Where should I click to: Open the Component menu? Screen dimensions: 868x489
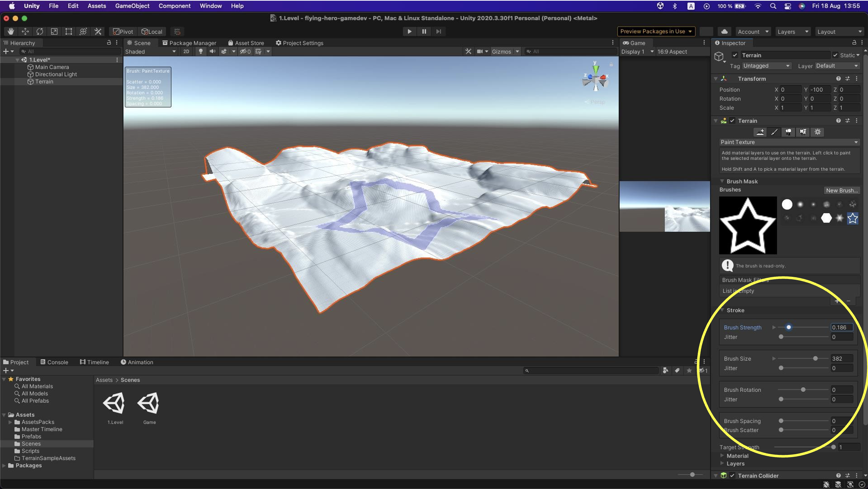click(175, 6)
